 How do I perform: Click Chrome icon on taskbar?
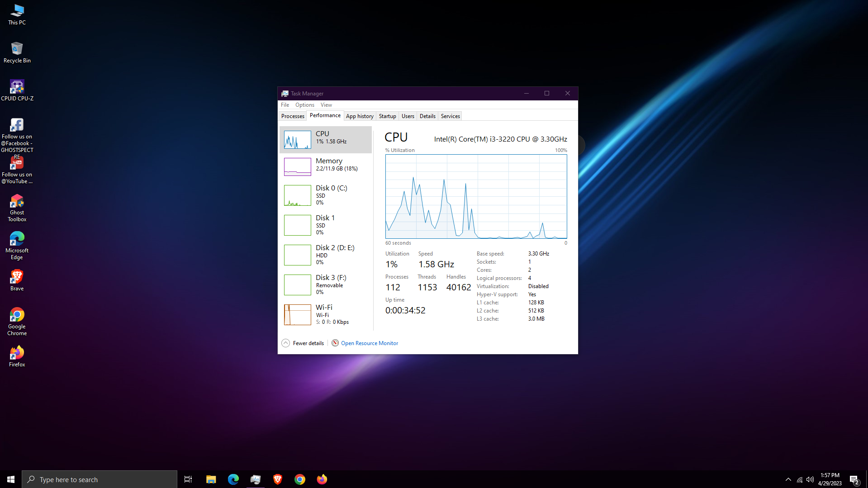pos(299,479)
